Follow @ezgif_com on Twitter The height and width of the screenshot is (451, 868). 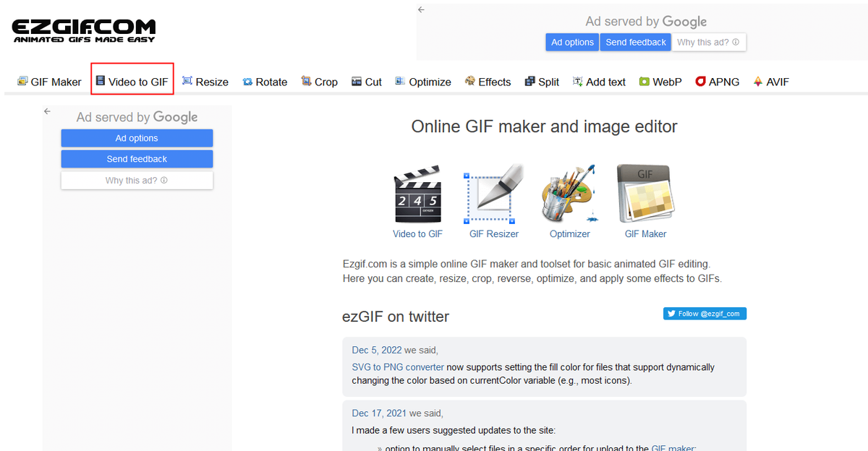705,314
